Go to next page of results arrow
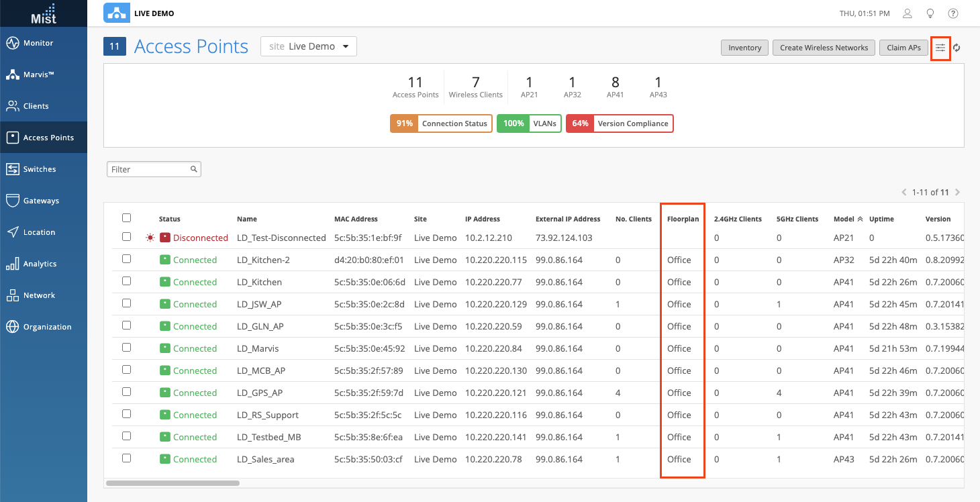Screen dimensions: 980x502 (957, 193)
